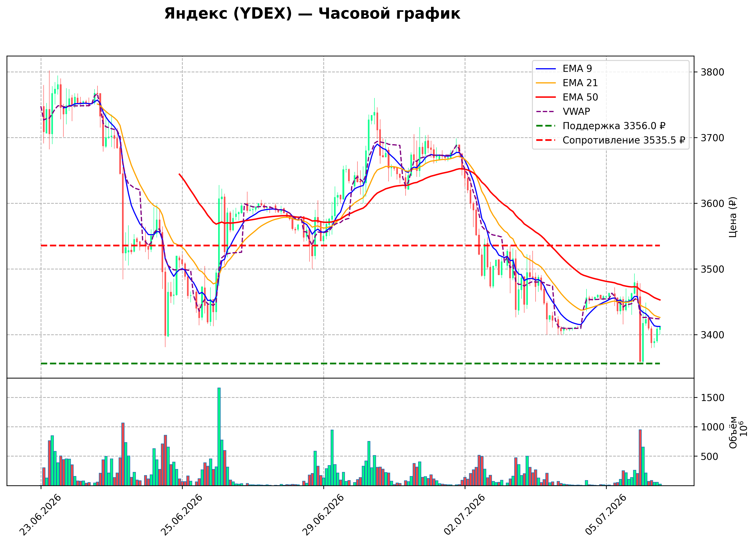Click the 3800 price axis label

pos(712,72)
